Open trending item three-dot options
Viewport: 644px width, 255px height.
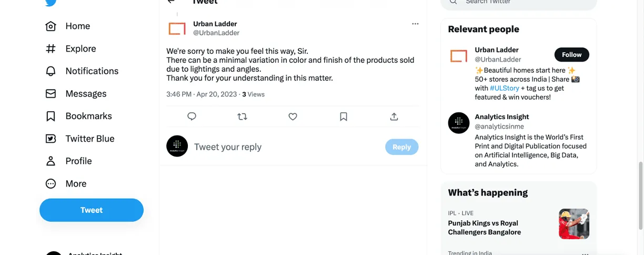tap(585, 253)
